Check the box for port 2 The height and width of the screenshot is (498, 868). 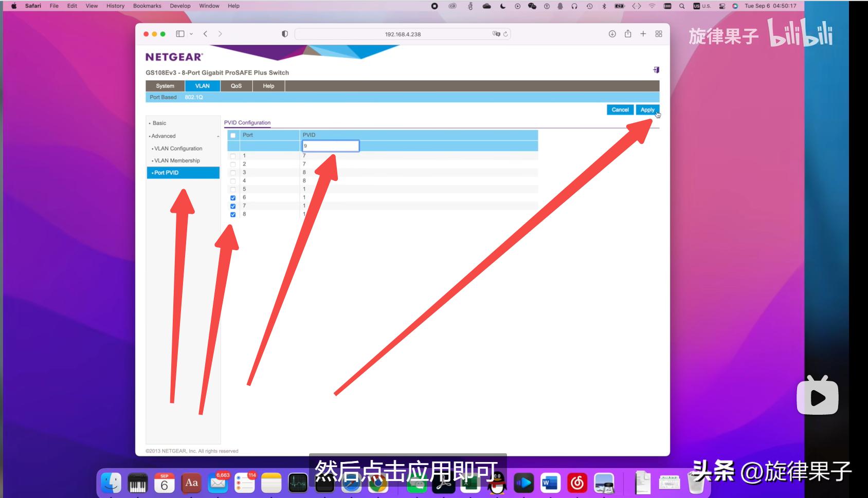(233, 164)
